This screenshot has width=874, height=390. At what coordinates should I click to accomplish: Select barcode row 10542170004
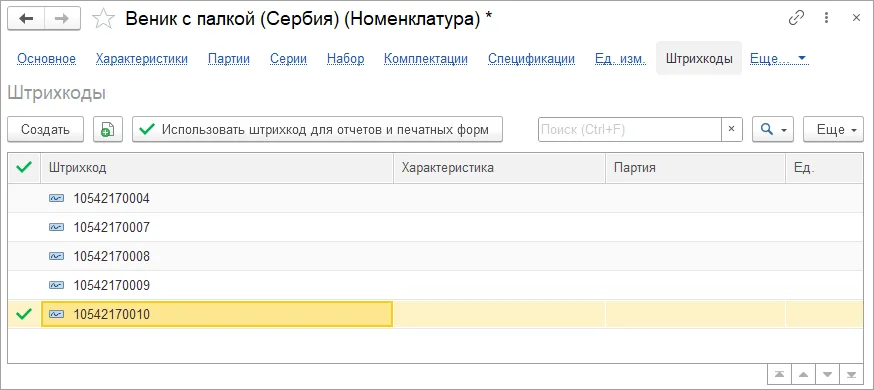click(x=435, y=198)
